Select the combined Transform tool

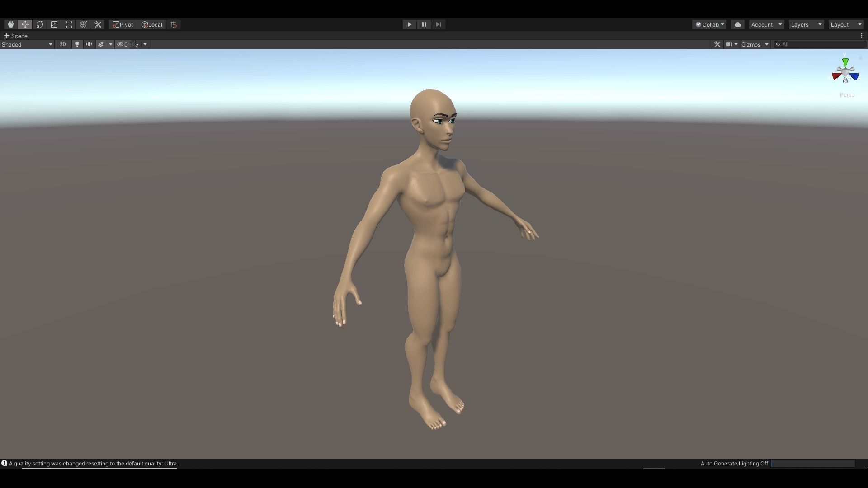coord(83,24)
